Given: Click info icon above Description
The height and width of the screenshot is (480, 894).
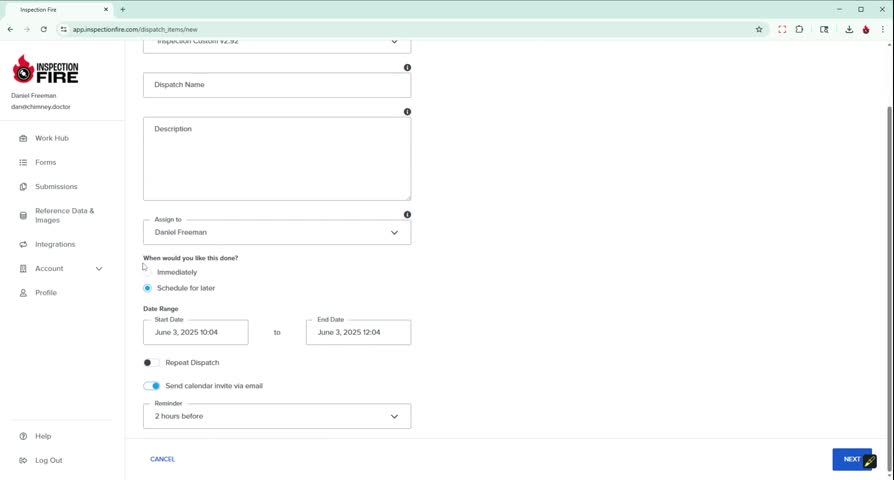Looking at the screenshot, I should pos(407,112).
